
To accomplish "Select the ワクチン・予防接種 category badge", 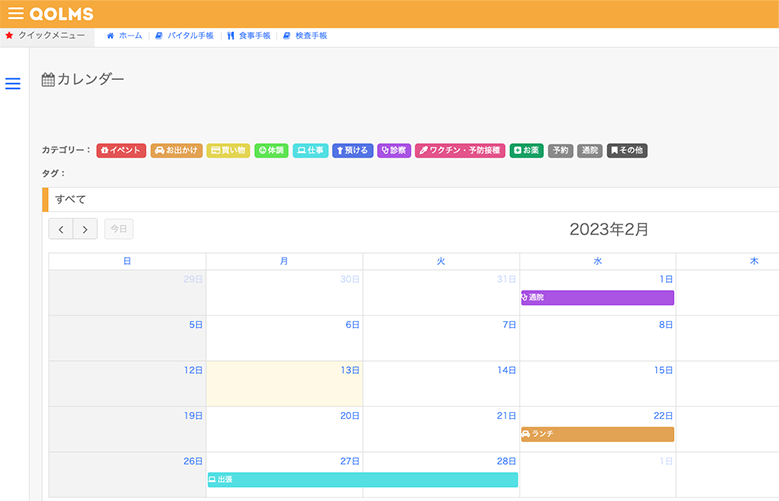I will pos(460,150).
